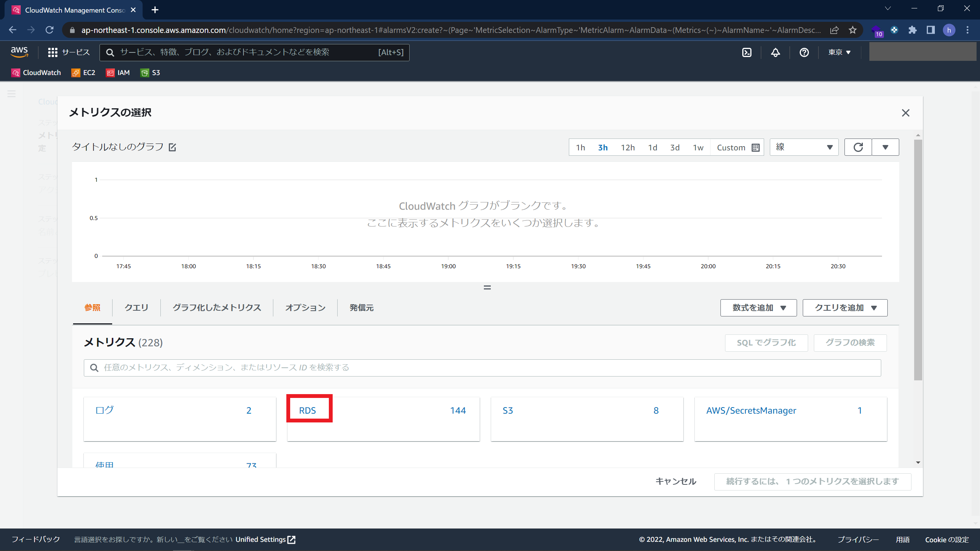980x551 pixels.
Task: Close the メトリクスの選択 dialog
Action: [905, 113]
